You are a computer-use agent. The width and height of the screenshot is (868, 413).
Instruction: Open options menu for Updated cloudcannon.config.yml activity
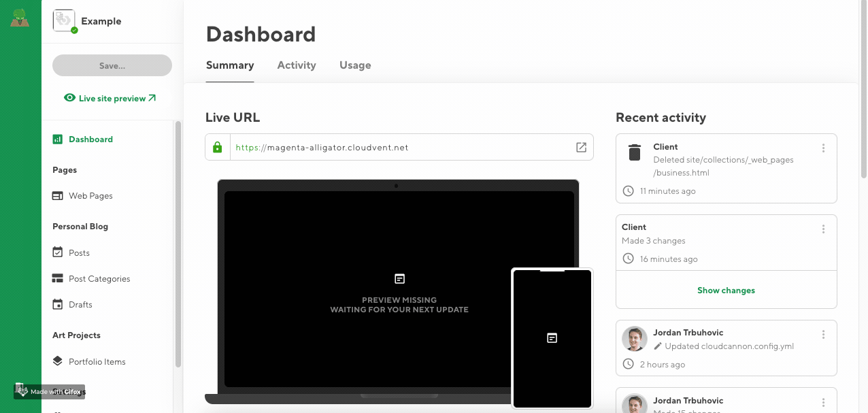coord(823,335)
